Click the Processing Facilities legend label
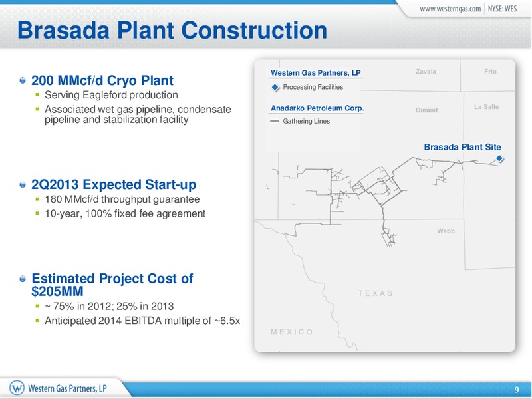532x399 pixels. pyautogui.click(x=313, y=87)
